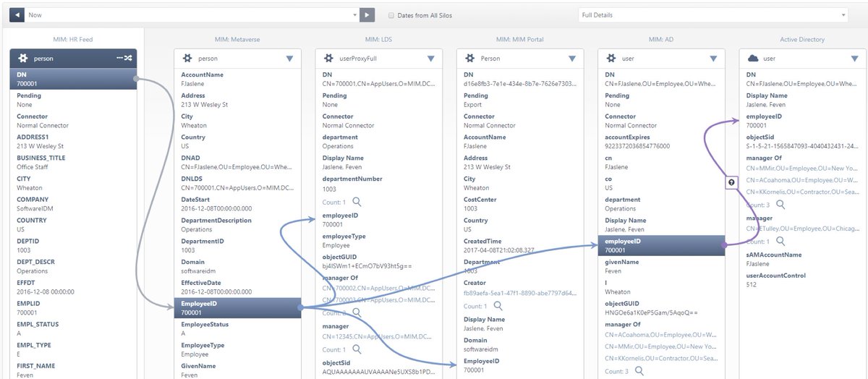
Task: Click the magnifier beside Active Directory Count: 3
Action: coord(780,205)
